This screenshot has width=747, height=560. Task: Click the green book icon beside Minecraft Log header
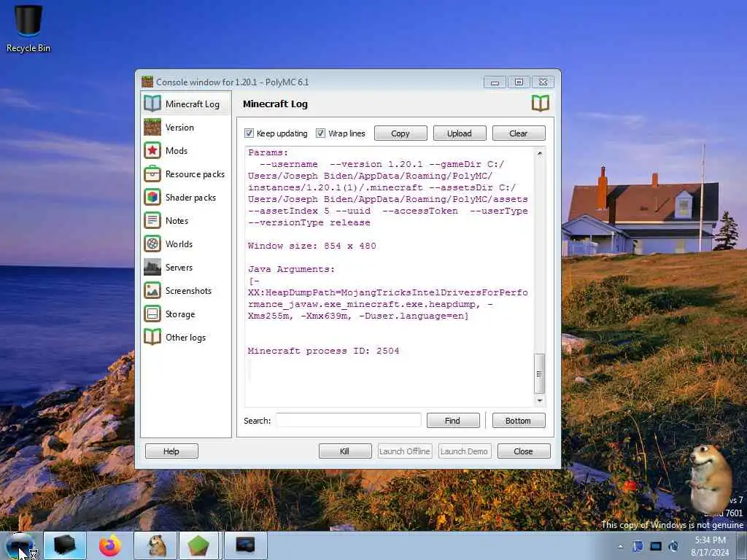coord(541,103)
